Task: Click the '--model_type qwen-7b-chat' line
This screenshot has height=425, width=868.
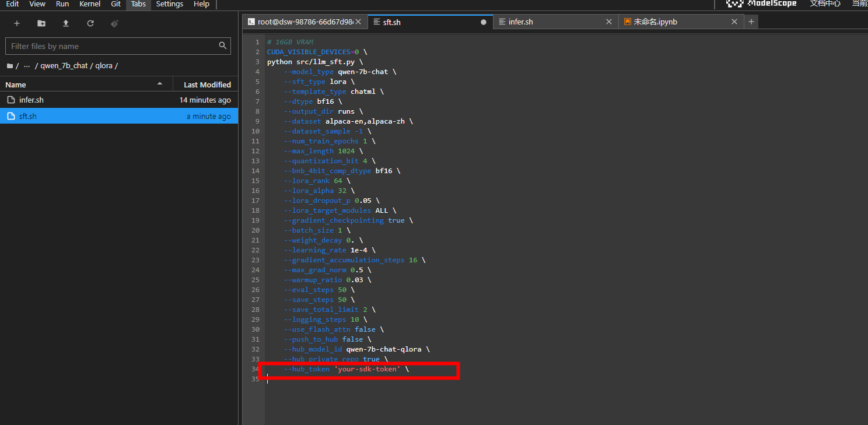Action: 340,72
